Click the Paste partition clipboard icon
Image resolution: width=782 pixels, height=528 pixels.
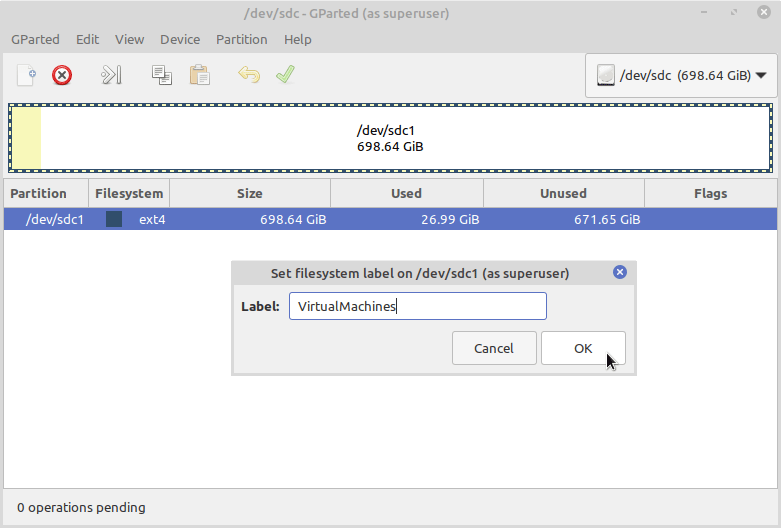199,75
